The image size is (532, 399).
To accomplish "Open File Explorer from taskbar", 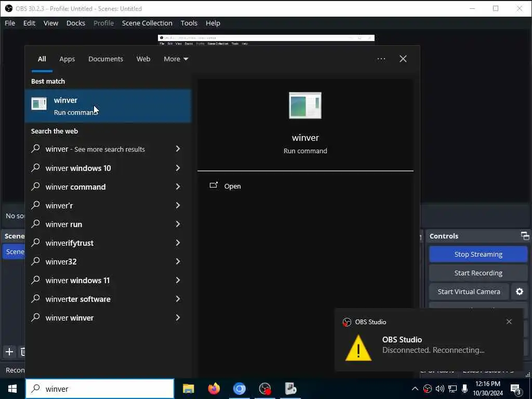I will pyautogui.click(x=188, y=389).
